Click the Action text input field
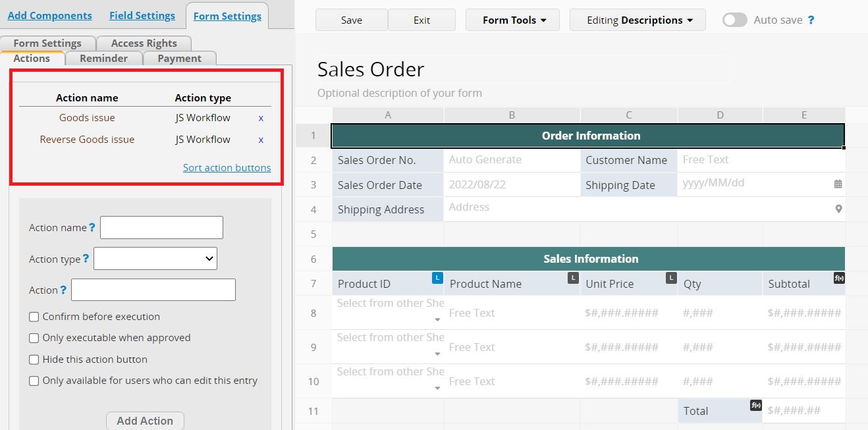Screen dimensions: 868x430 pos(153,290)
